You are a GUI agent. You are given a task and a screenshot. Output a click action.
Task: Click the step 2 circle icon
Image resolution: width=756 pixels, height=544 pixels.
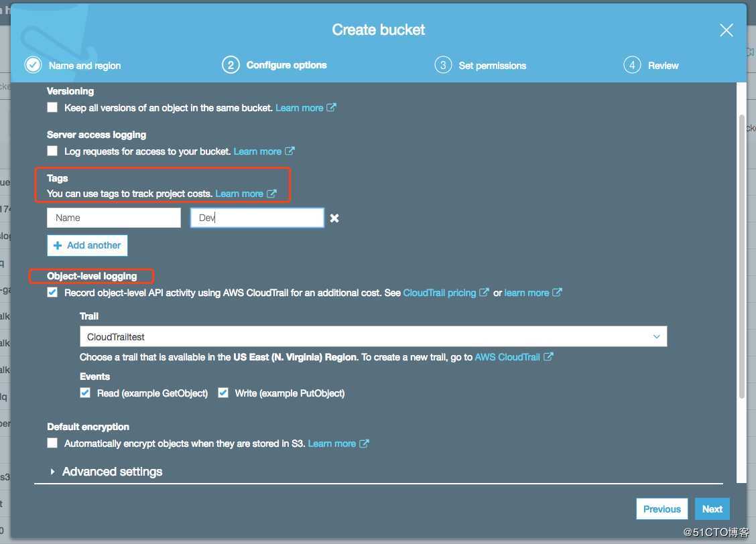pos(231,64)
